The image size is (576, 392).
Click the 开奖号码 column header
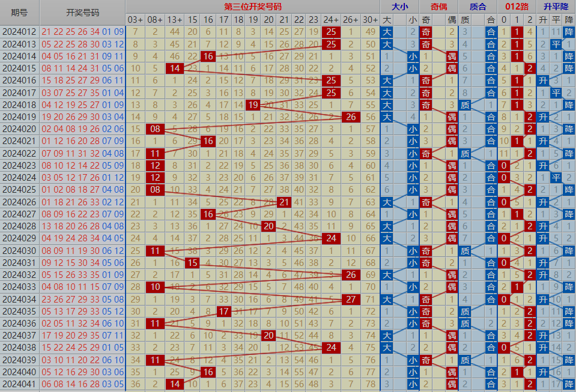tap(83, 13)
